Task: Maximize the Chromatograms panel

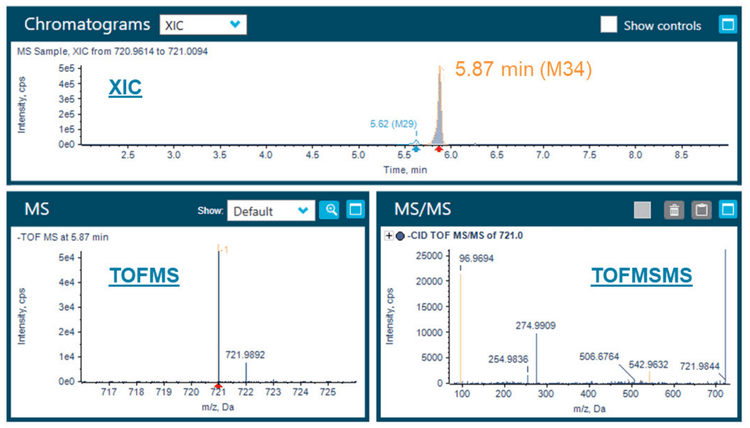Action: 726,25
